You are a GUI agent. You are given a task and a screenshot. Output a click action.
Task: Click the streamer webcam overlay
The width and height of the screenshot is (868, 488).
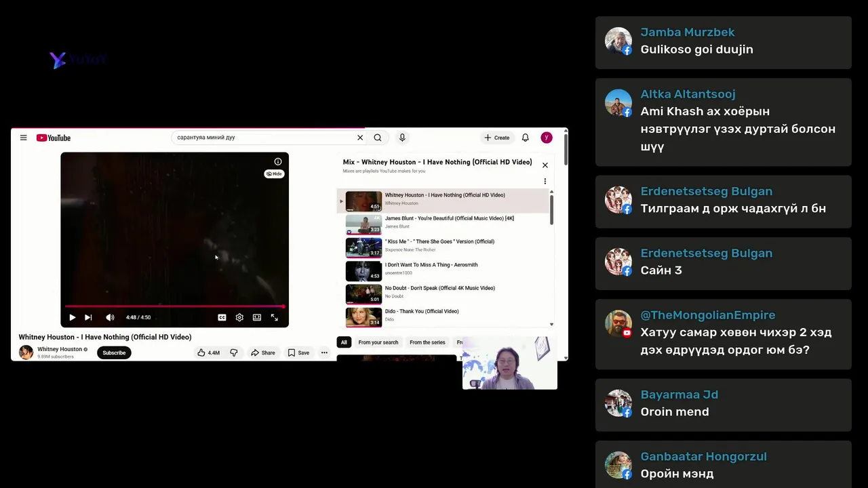[x=510, y=363]
